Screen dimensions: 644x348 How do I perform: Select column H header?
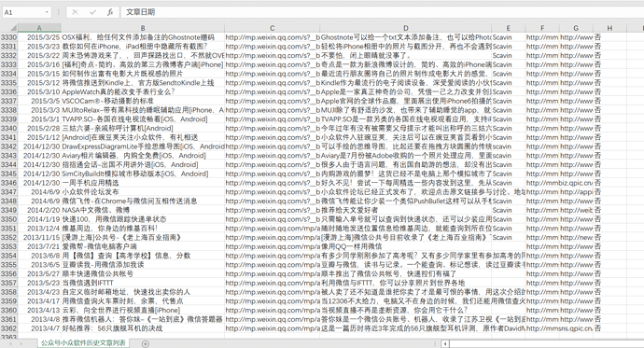click(609, 28)
